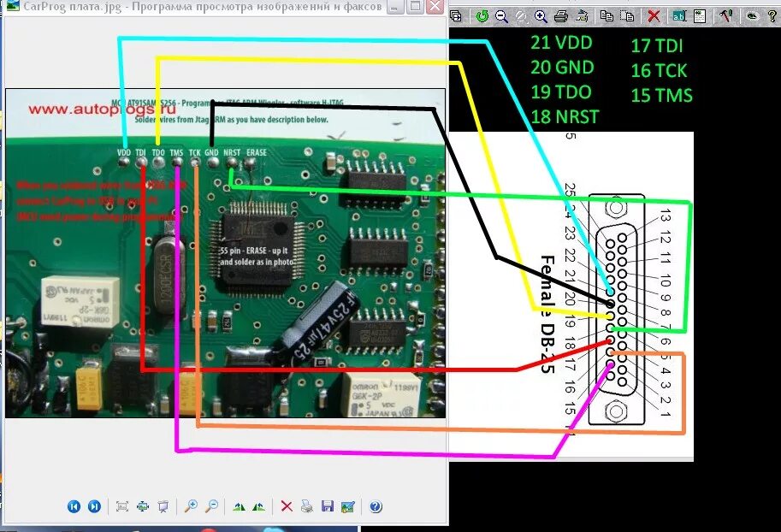The height and width of the screenshot is (532, 781).
Task: Click the circuit board photo in the viewer
Action: (225, 253)
